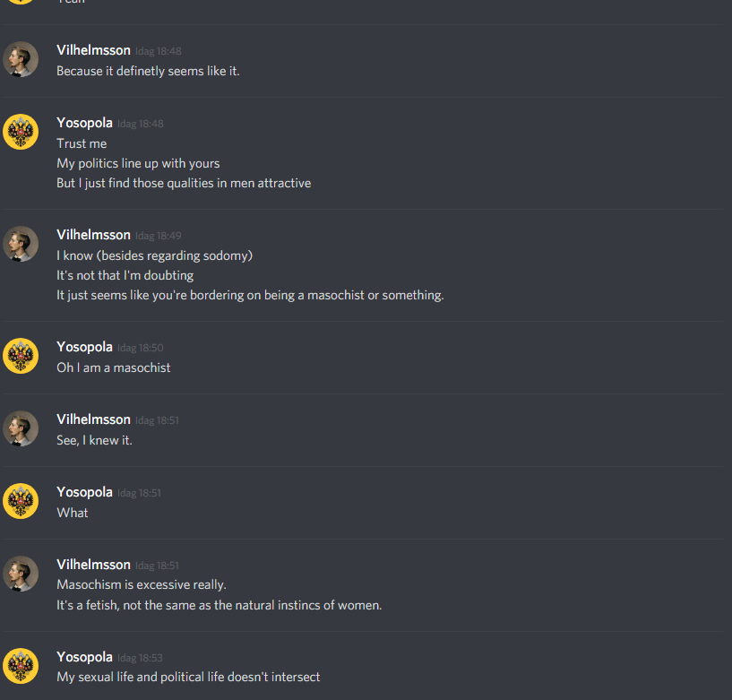Open Vilhelmsson's avatar at 18:48 message

[x=21, y=59]
